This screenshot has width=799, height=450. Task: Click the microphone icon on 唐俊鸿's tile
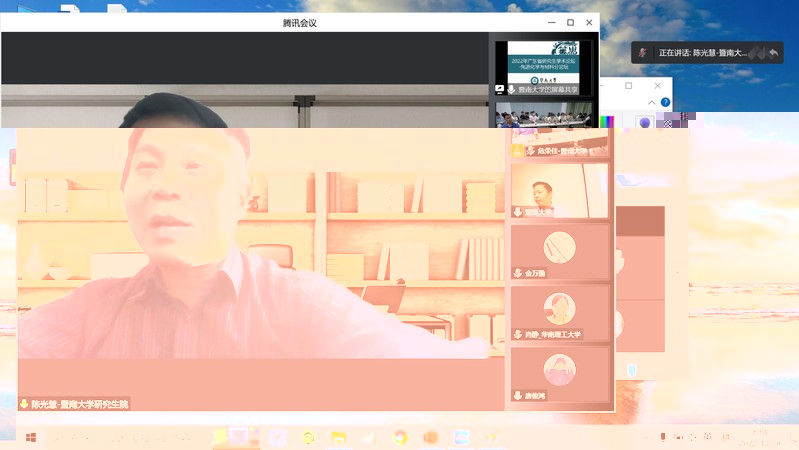(x=517, y=395)
